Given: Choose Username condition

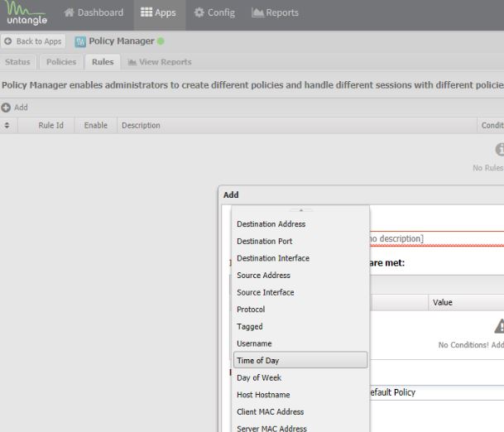Looking at the screenshot, I should click(300, 343).
